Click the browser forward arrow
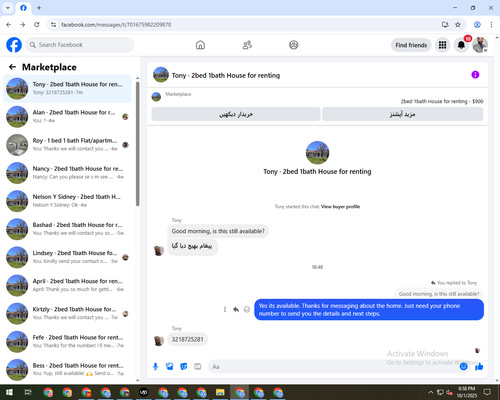 (22, 25)
